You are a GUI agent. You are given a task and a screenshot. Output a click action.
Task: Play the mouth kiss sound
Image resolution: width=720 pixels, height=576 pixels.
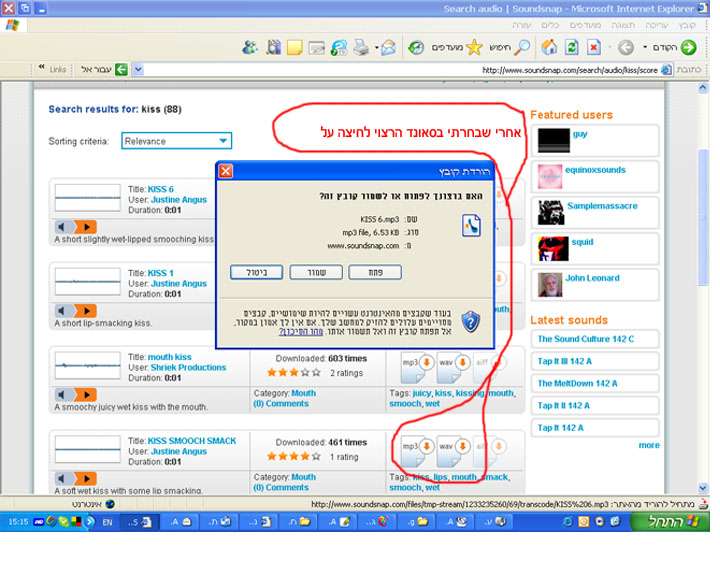(86, 395)
